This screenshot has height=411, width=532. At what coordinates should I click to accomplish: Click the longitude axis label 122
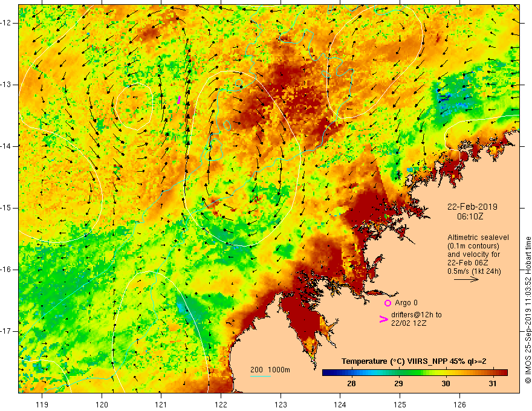tap(221, 404)
